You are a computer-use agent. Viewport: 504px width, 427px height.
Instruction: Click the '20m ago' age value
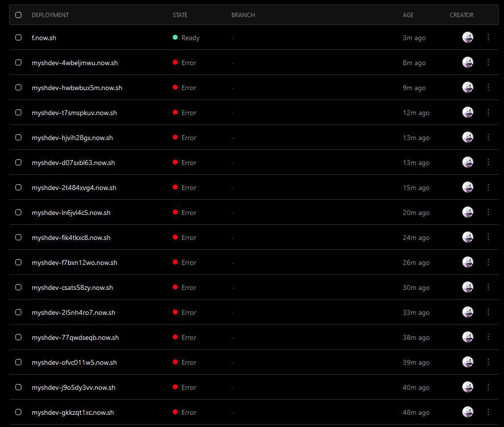coord(416,213)
